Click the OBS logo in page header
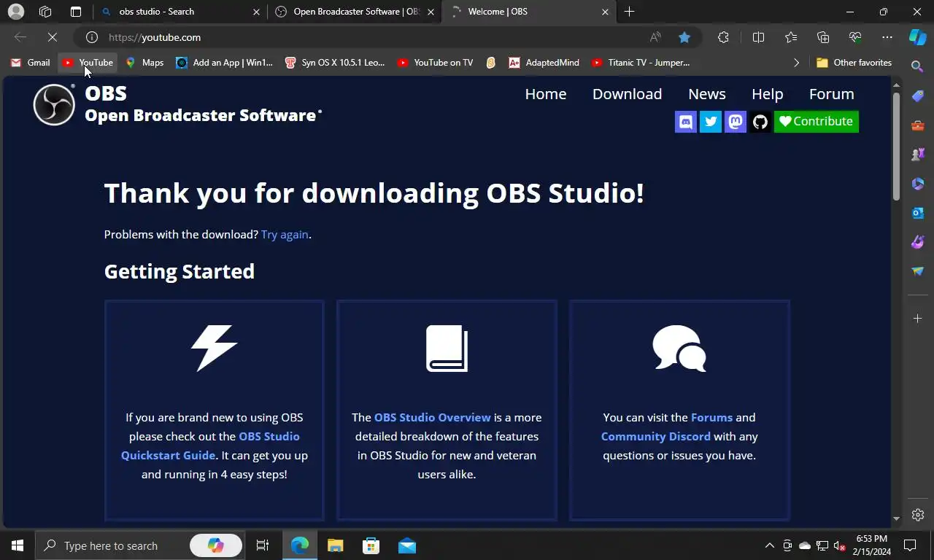The width and height of the screenshot is (934, 560). click(x=54, y=105)
